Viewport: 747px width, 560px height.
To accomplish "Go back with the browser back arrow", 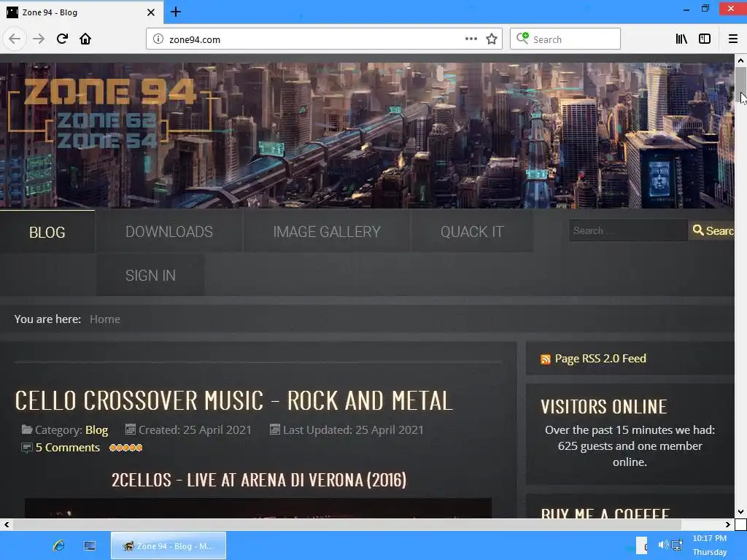I will 15,39.
